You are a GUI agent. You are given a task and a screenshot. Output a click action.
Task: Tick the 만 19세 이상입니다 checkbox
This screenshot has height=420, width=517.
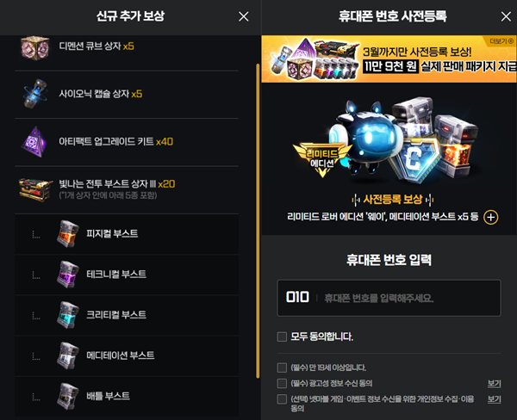coord(282,367)
